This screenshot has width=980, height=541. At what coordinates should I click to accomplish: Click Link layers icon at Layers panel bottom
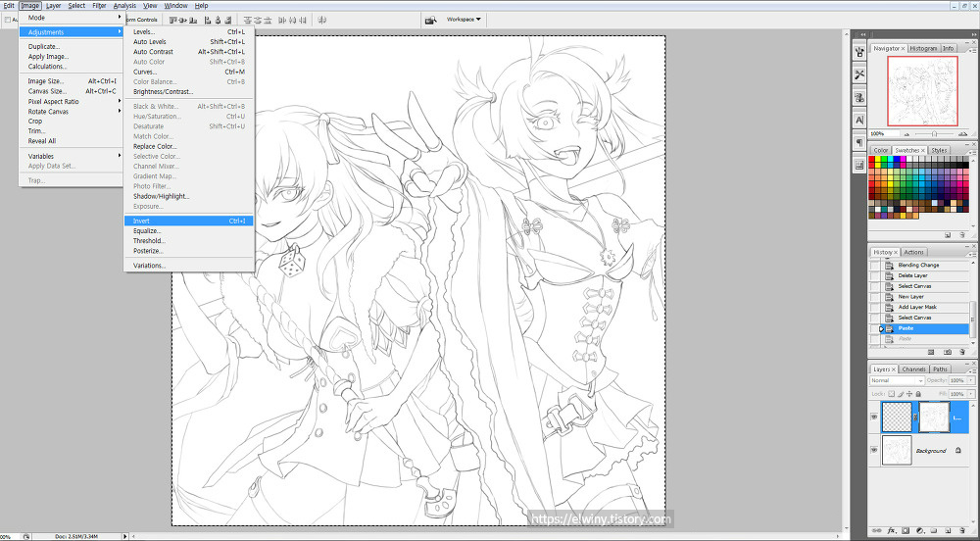[877, 530]
